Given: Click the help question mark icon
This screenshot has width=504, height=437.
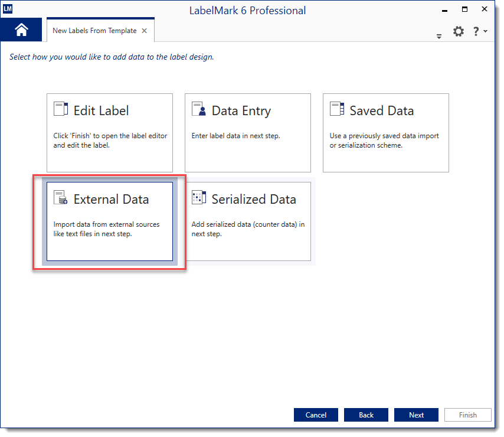Looking at the screenshot, I should click(476, 31).
